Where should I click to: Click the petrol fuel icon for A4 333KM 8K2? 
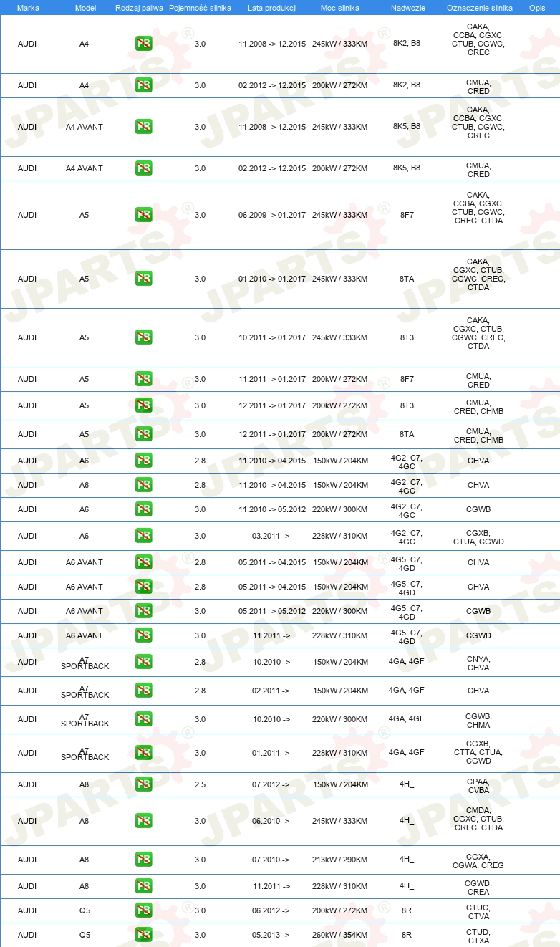144,44
